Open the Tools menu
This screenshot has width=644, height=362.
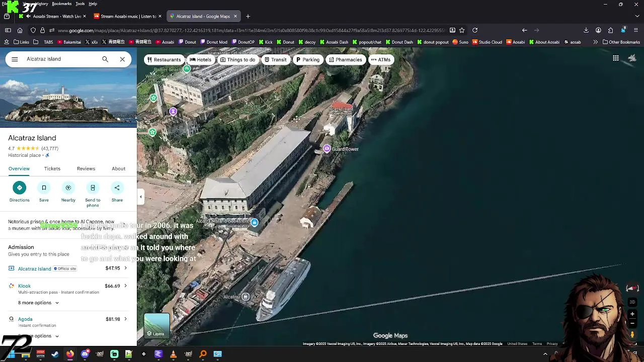click(80, 4)
